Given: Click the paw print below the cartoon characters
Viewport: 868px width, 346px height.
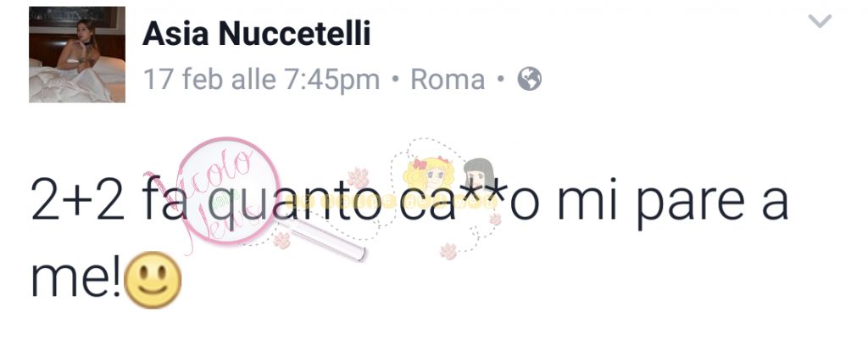Looking at the screenshot, I should (448, 251).
